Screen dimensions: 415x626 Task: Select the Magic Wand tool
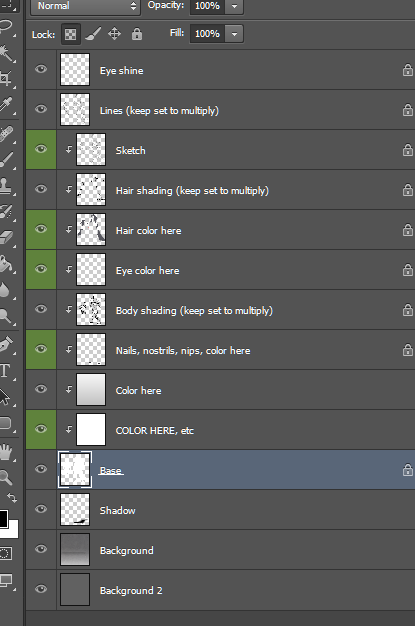point(6,53)
